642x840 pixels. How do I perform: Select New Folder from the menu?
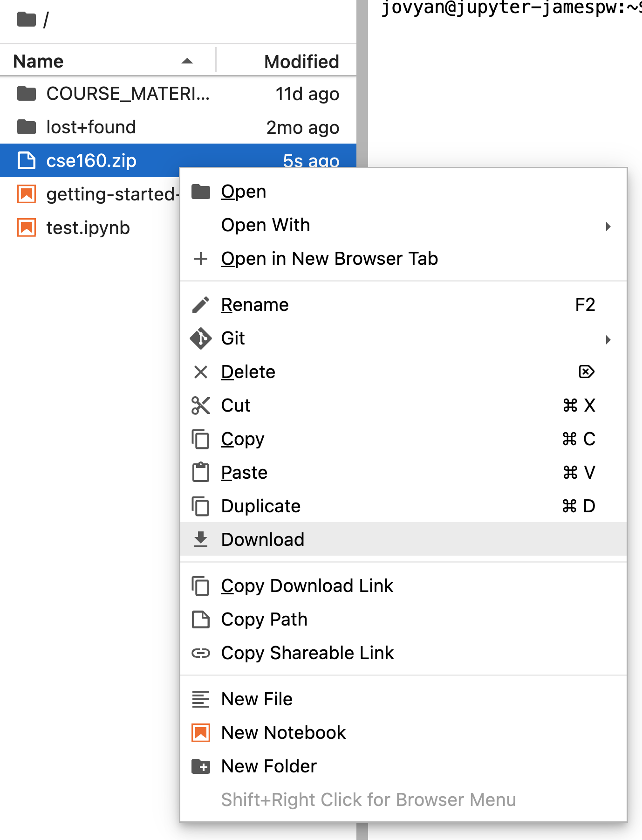click(268, 766)
